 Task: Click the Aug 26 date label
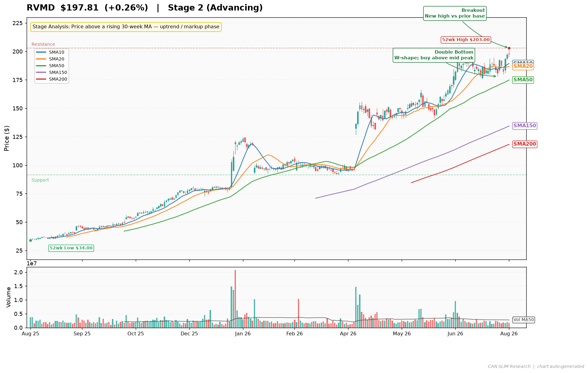click(x=509, y=334)
